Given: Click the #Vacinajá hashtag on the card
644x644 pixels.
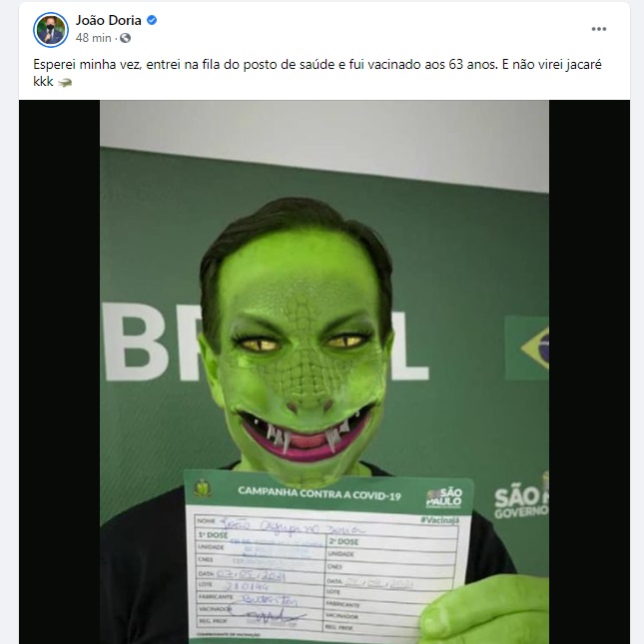Looking at the screenshot, I should click(x=440, y=520).
